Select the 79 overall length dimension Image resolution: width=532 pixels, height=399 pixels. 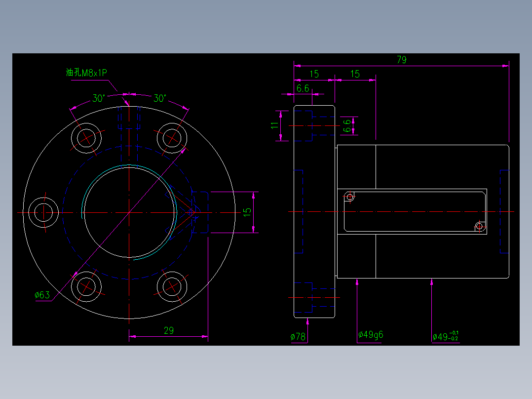coord(401,60)
